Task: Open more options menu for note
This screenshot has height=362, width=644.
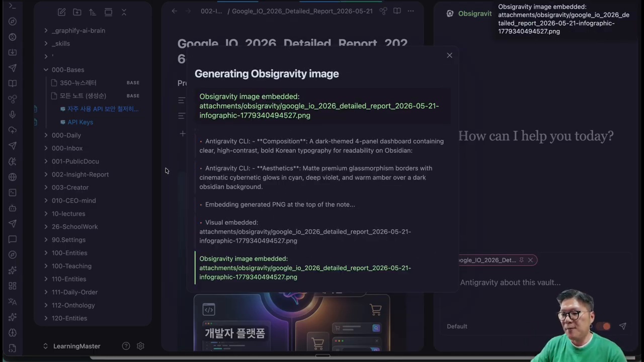Action: tap(411, 11)
